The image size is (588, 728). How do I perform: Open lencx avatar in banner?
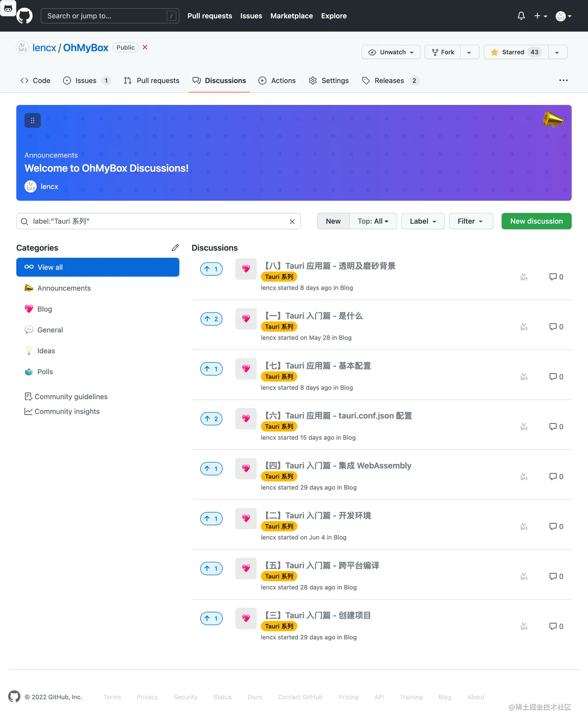coord(31,187)
